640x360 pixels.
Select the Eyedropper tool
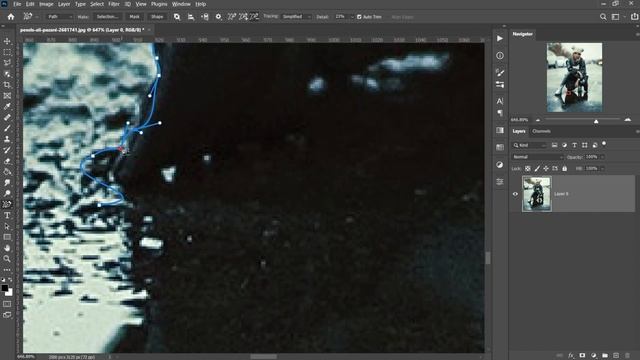tap(7, 107)
